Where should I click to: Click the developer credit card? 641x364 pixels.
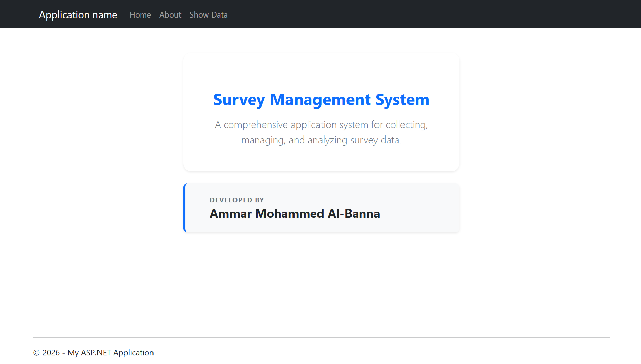click(x=321, y=208)
